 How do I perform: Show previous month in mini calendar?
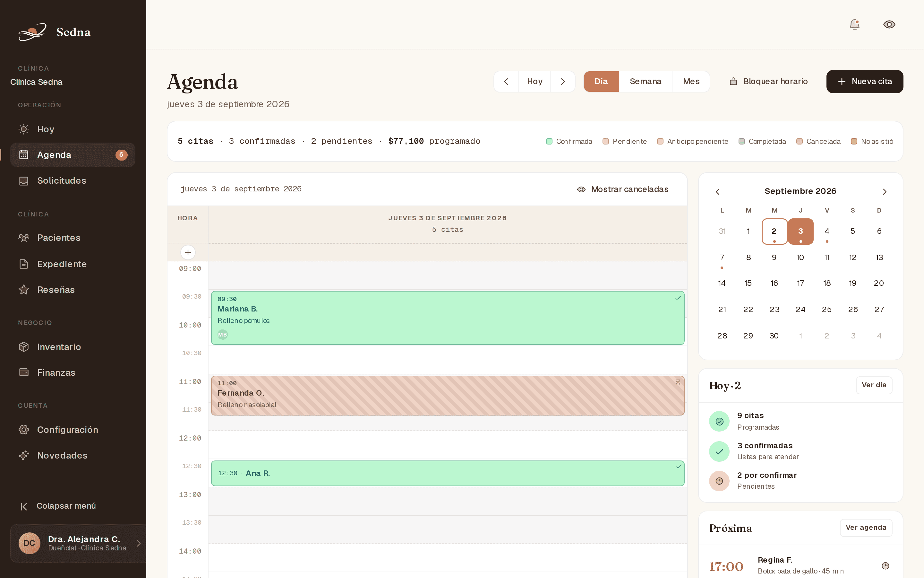[717, 191]
